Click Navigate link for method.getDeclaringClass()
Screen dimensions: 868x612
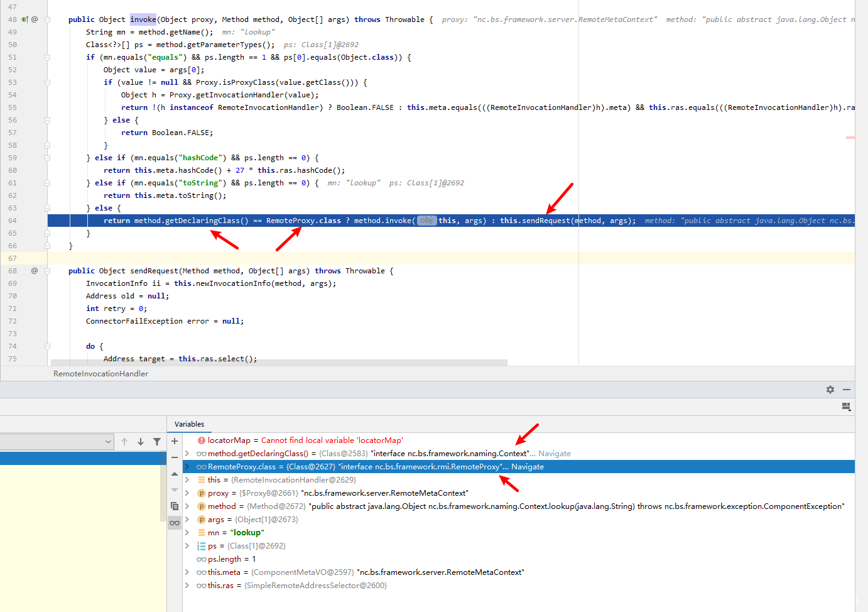pyautogui.click(x=554, y=454)
